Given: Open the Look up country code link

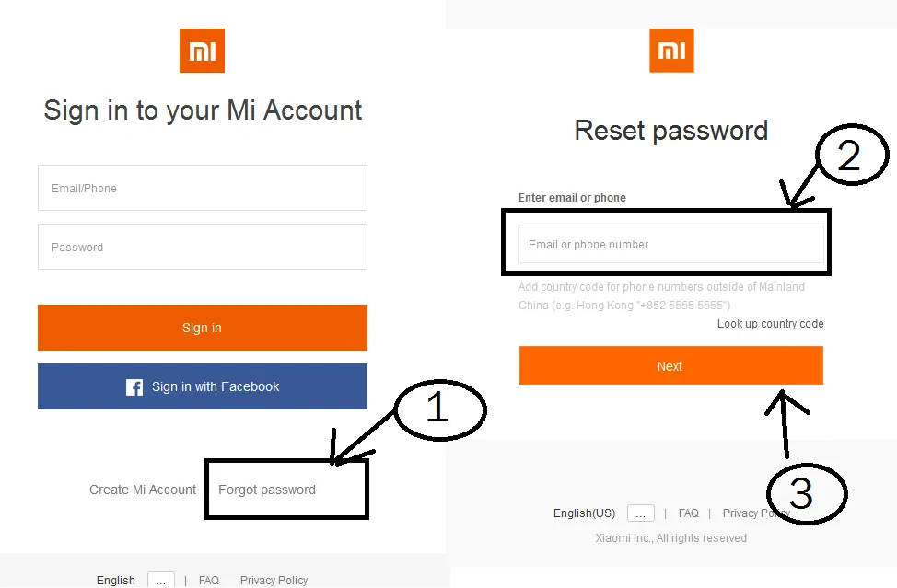Looking at the screenshot, I should tap(771, 324).
